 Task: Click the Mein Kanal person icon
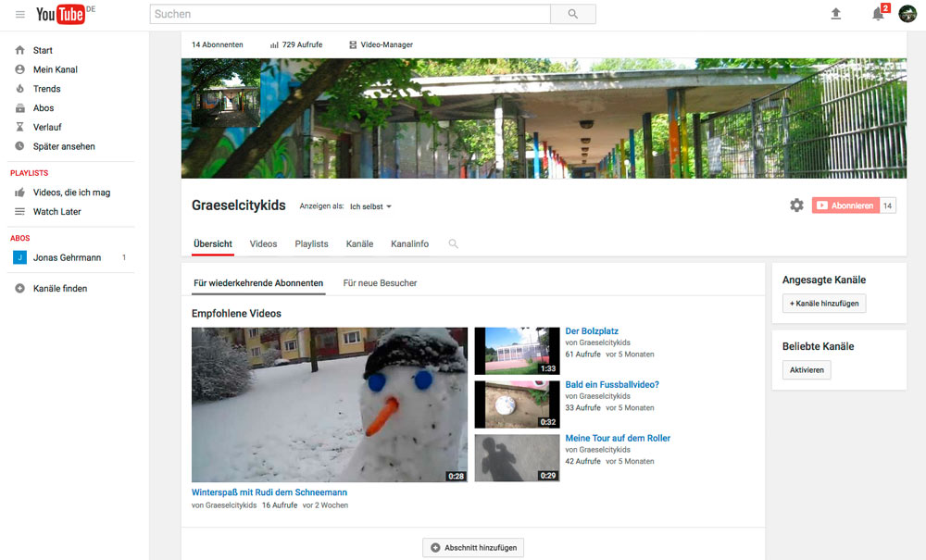(19, 69)
